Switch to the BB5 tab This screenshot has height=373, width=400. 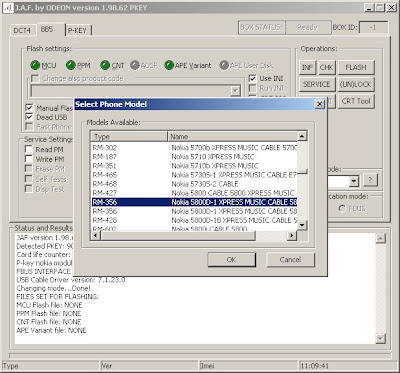tap(47, 29)
